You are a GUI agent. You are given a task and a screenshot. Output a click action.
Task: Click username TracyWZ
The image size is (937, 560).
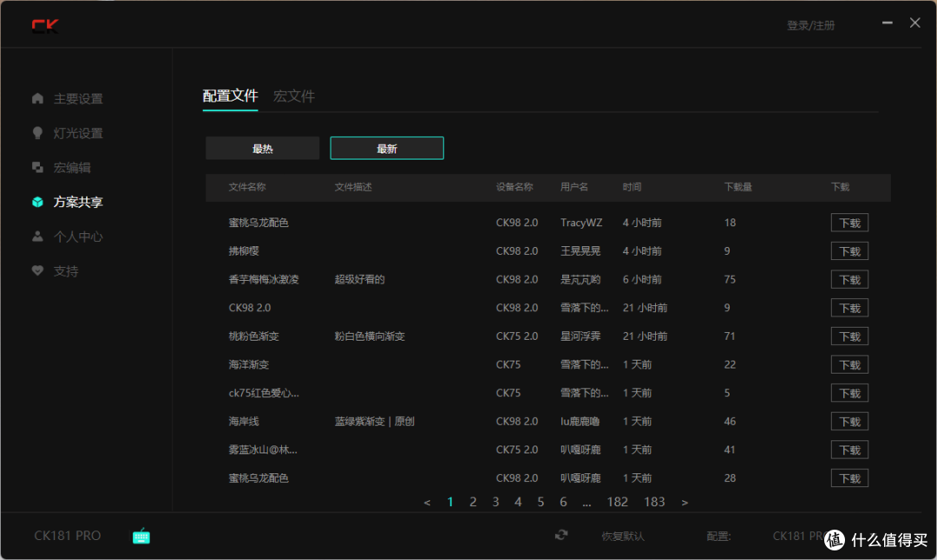click(x=581, y=223)
